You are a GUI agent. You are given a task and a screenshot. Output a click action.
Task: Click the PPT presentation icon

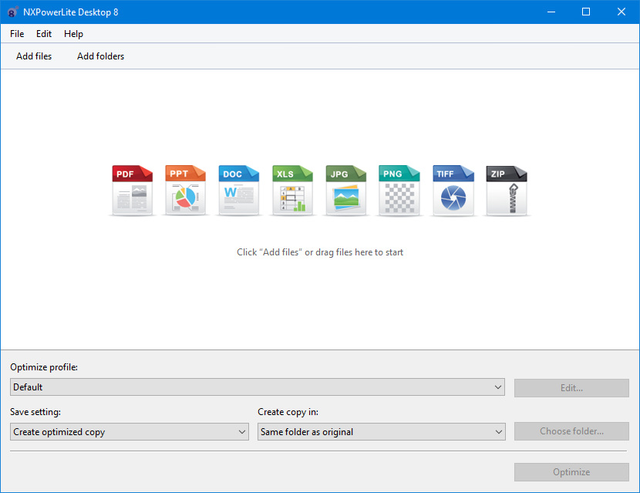(185, 190)
